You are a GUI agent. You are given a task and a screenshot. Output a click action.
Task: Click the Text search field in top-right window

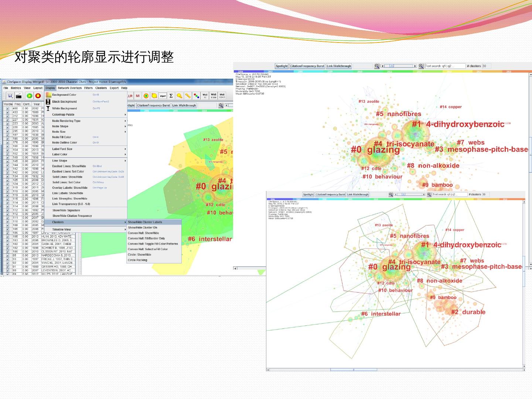[445, 66]
